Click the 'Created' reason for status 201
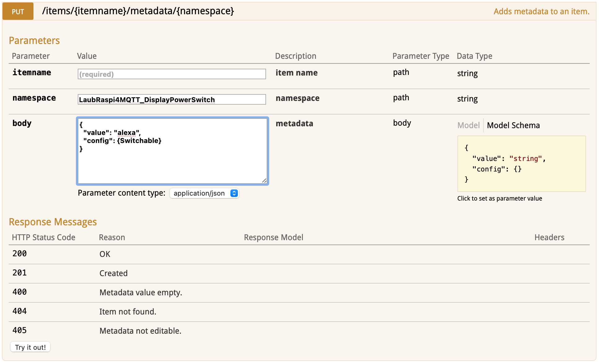This screenshot has height=364, width=599. click(113, 273)
